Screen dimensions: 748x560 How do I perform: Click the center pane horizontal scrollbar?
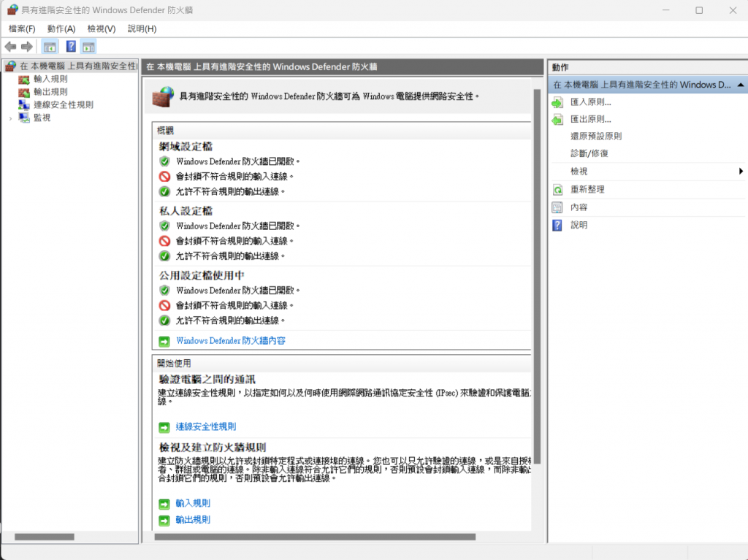315,537
